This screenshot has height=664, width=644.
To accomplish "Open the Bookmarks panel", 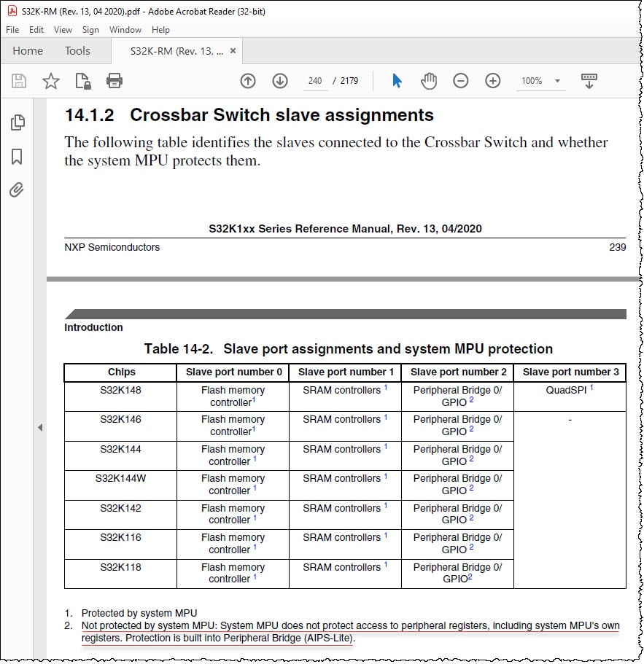I will (x=17, y=156).
